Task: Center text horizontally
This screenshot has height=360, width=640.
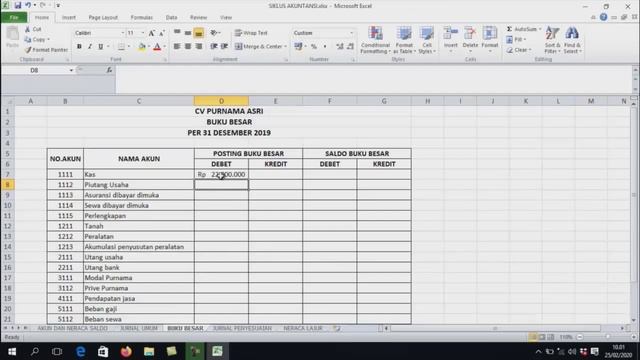Action: (188, 47)
